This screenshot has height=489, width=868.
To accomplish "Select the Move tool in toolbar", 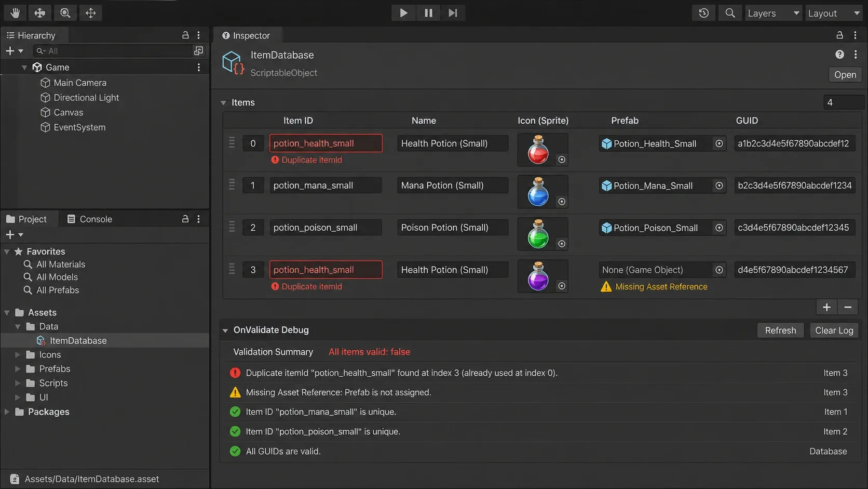I will (x=40, y=13).
